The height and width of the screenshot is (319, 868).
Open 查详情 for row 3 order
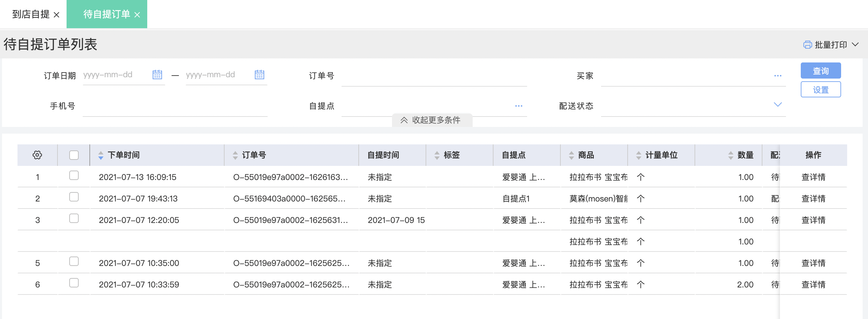(813, 220)
